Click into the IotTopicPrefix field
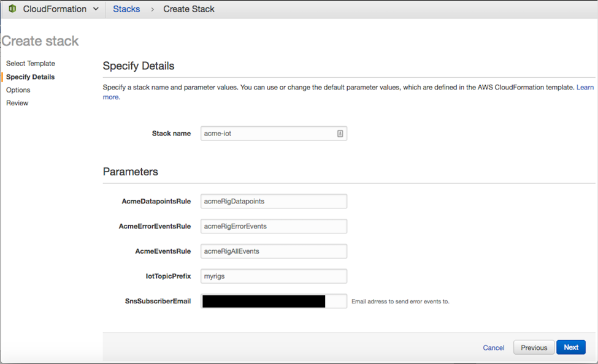 pyautogui.click(x=274, y=276)
